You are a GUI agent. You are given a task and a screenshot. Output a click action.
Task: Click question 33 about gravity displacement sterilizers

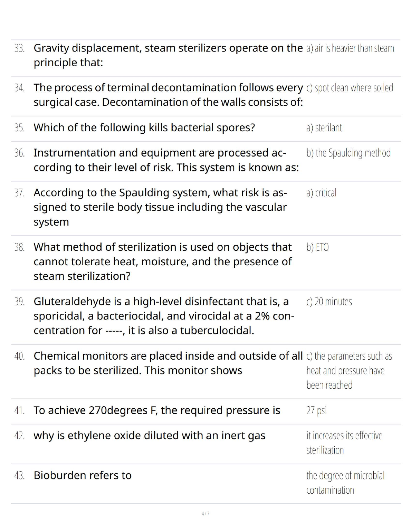pos(168,55)
